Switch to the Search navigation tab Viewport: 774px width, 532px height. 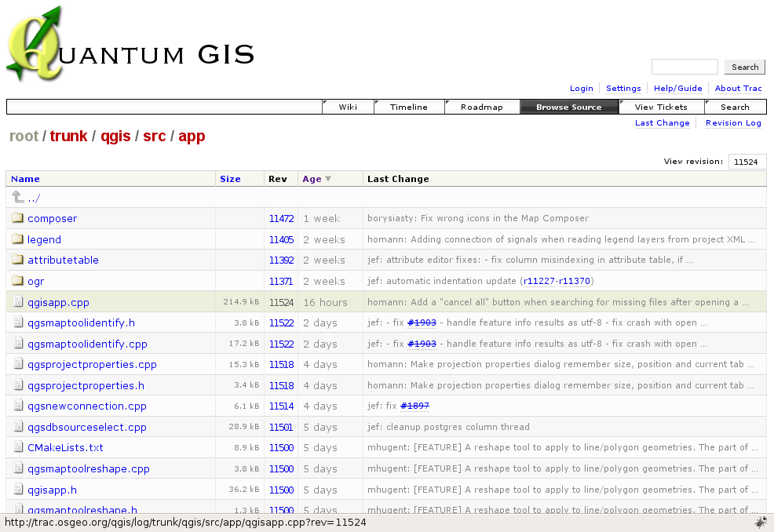coord(735,107)
